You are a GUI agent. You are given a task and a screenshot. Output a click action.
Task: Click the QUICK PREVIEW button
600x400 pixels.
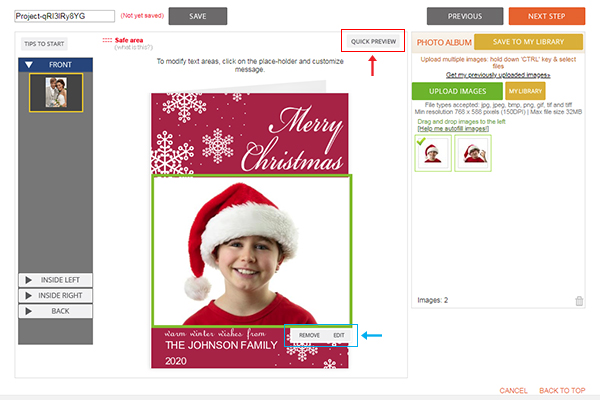tap(373, 41)
